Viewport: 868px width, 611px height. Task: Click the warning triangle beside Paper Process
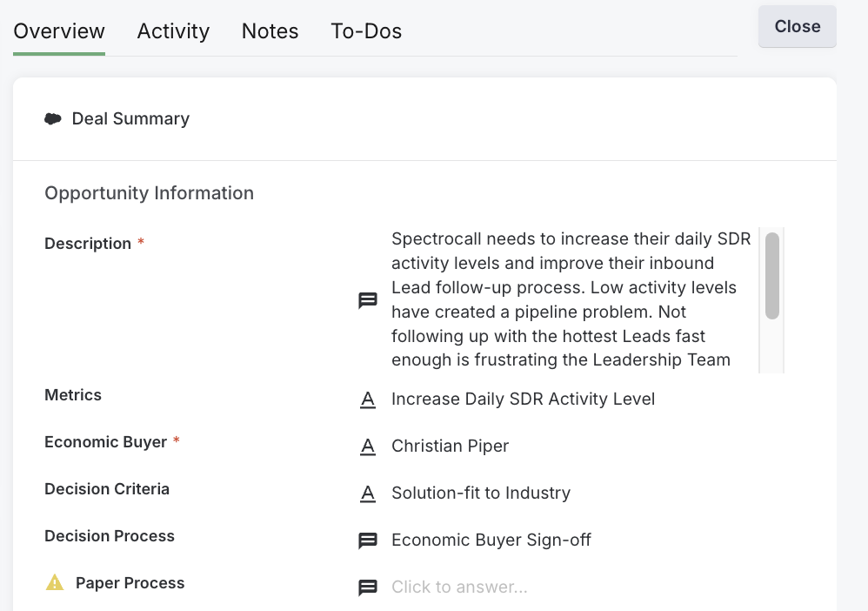53,582
